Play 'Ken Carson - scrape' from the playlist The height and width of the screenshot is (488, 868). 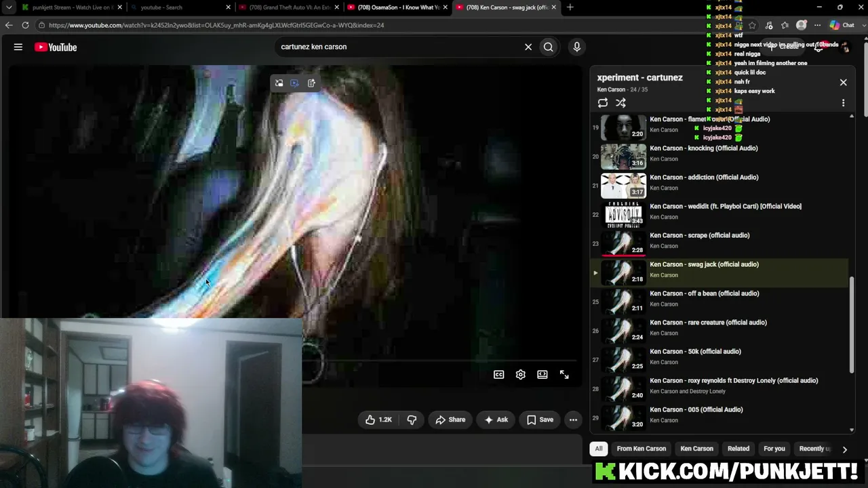[719, 243]
